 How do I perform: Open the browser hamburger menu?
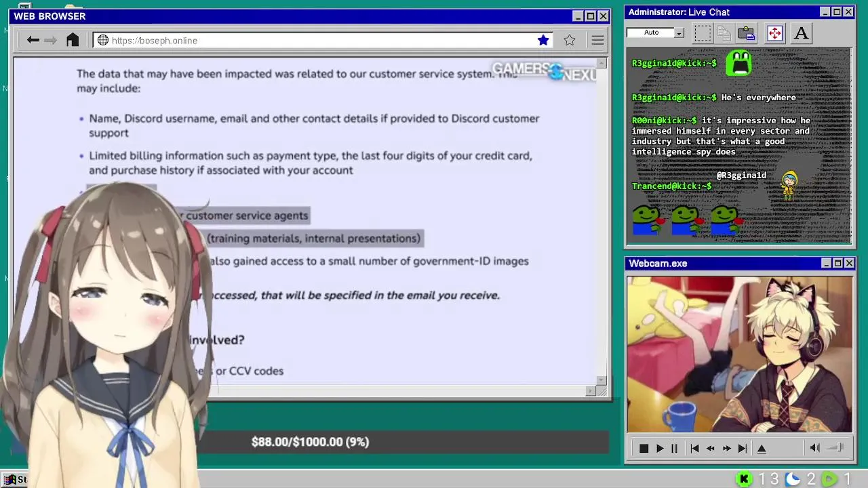(x=597, y=40)
